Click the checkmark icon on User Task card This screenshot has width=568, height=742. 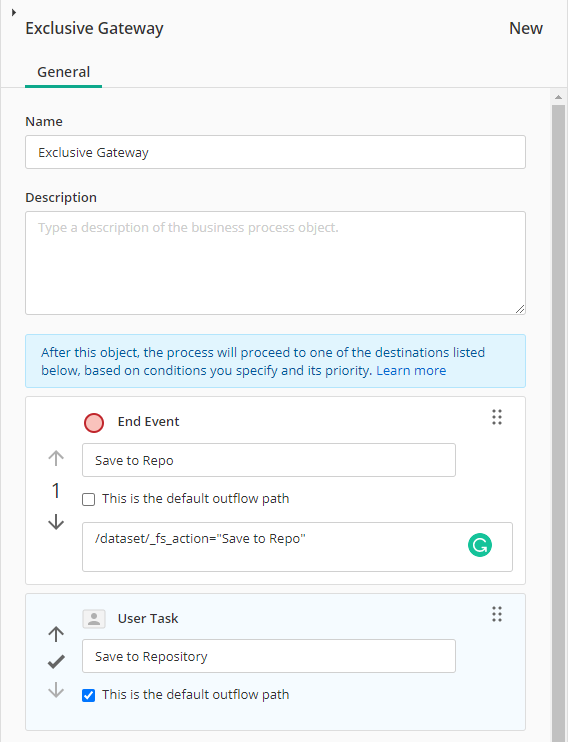56,662
